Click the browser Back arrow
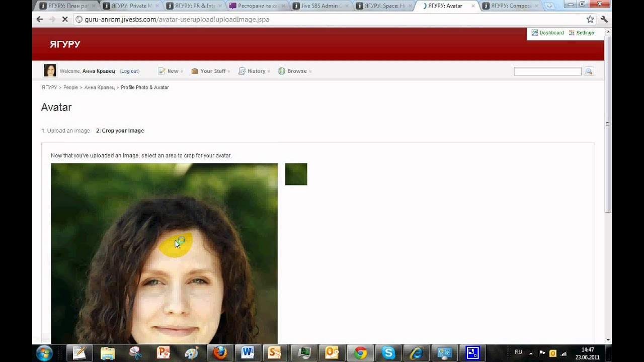This screenshot has width=644, height=362. [x=40, y=19]
